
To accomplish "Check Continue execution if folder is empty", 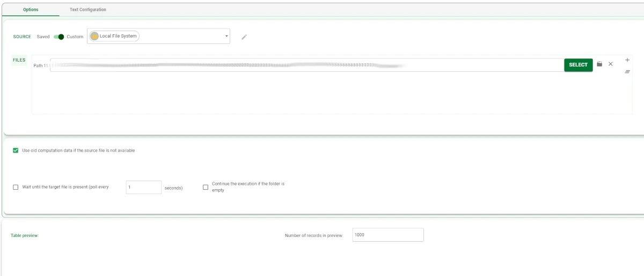I will point(206,187).
